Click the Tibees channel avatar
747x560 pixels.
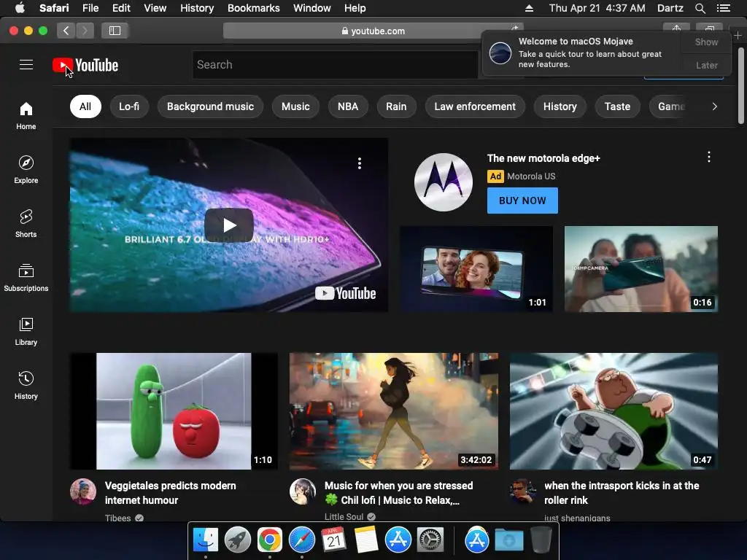point(83,491)
